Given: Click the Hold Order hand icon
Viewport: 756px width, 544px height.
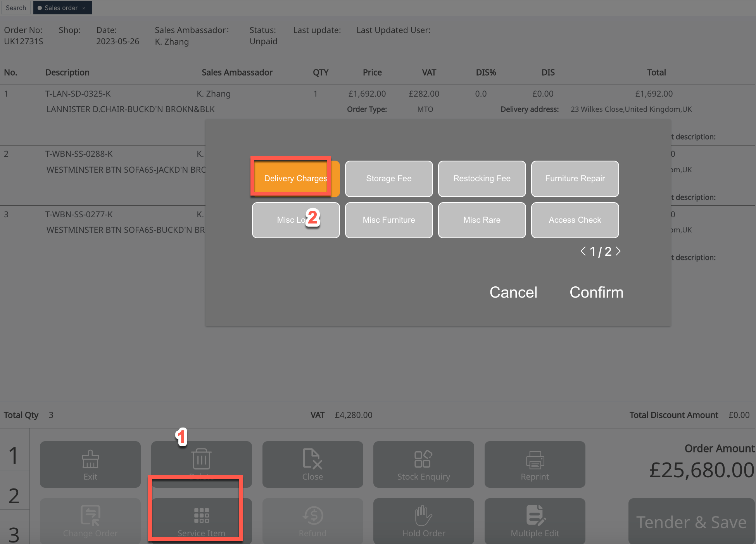Looking at the screenshot, I should point(423,516).
